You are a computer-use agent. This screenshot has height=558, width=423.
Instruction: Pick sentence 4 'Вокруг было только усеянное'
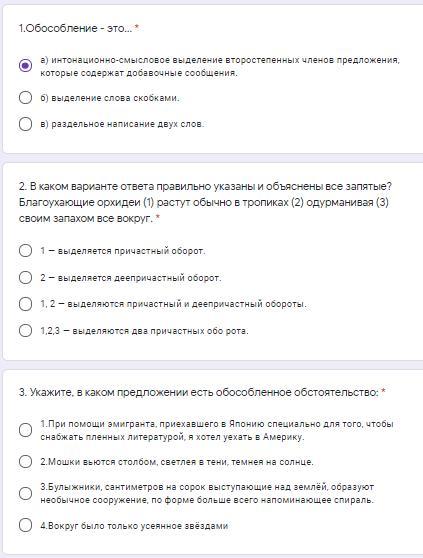25,525
